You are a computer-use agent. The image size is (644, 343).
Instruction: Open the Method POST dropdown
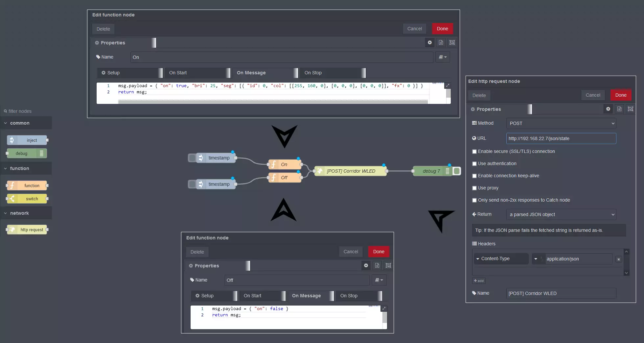point(561,123)
